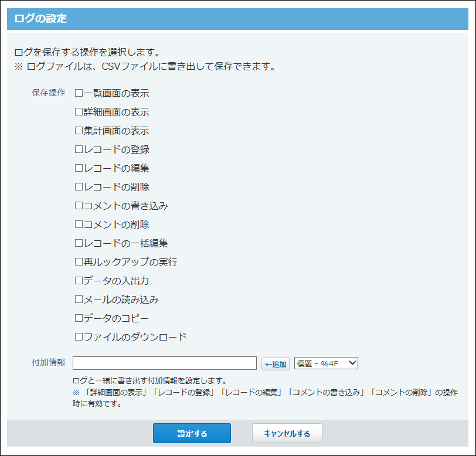Image resolution: width=476 pixels, height=456 pixels.
Task: Click the ←追加 button
Action: coord(276,364)
